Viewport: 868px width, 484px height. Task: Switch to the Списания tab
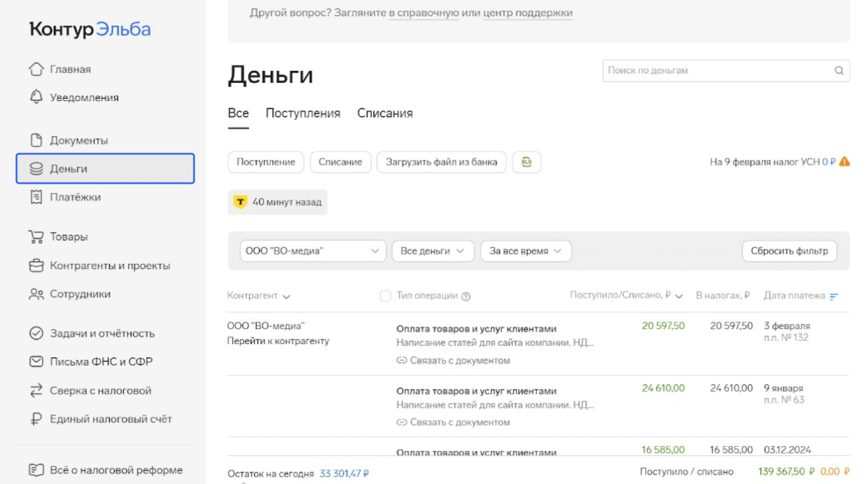coord(384,113)
